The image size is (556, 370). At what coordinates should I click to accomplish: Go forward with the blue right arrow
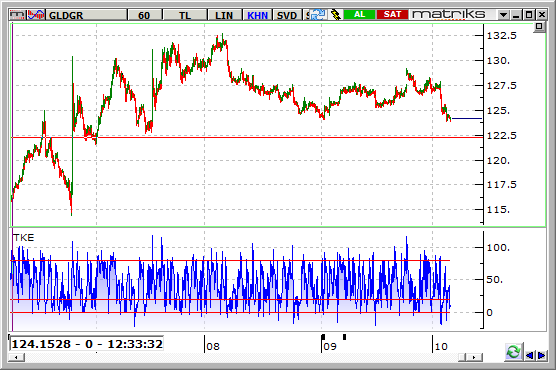pos(541,355)
